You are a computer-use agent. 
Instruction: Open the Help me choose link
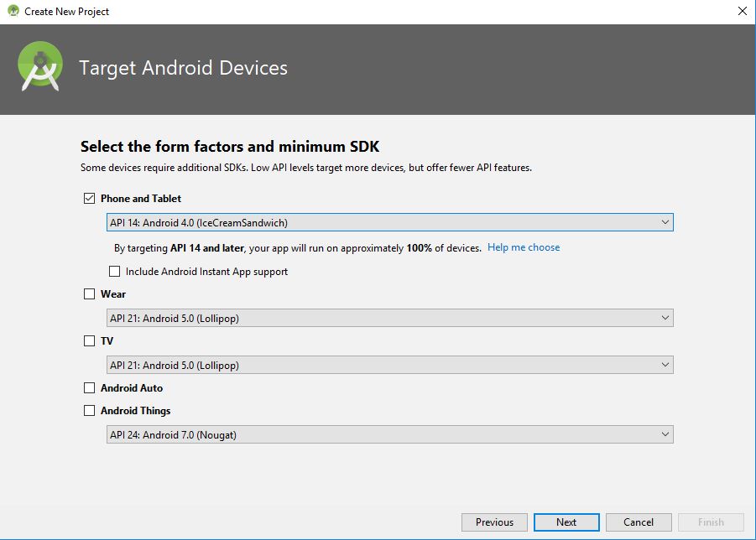524,247
